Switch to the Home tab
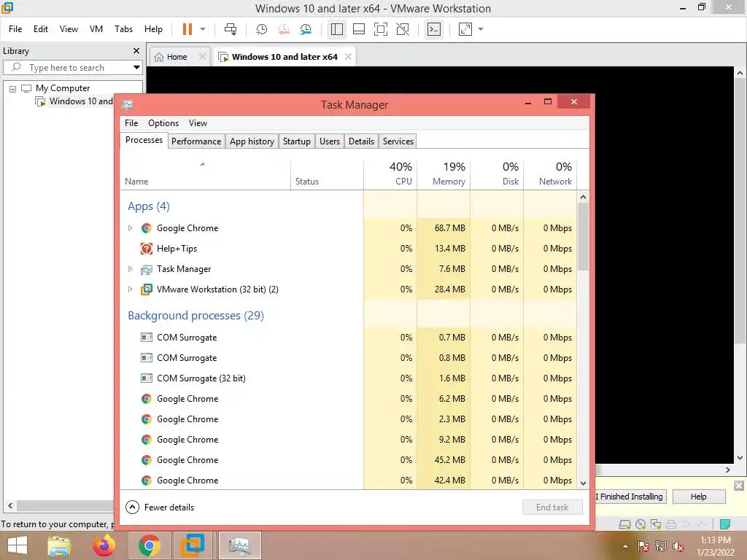Screen dimensions: 747x560 [177, 57]
